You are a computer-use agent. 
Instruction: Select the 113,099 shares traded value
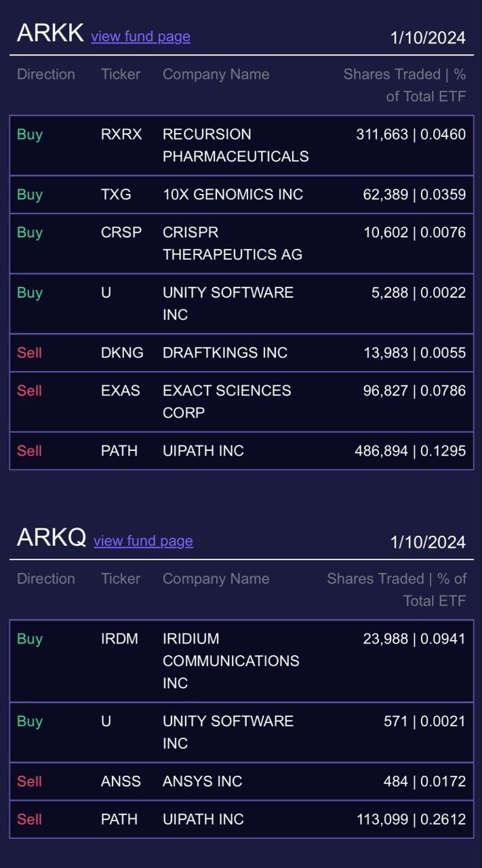[382, 819]
